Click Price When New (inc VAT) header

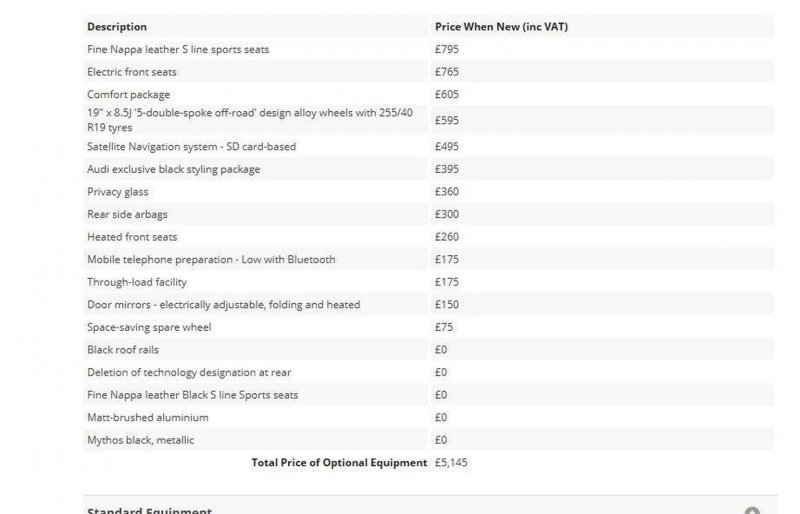coord(501,27)
